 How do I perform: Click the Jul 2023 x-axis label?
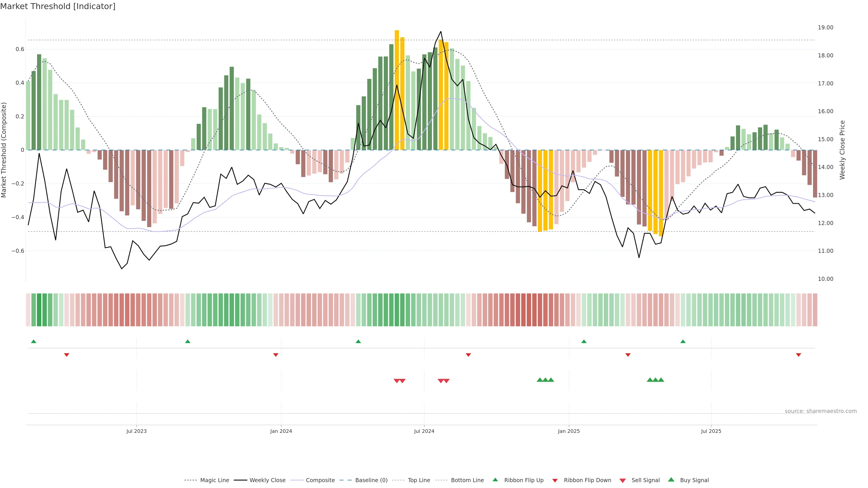pyautogui.click(x=137, y=431)
